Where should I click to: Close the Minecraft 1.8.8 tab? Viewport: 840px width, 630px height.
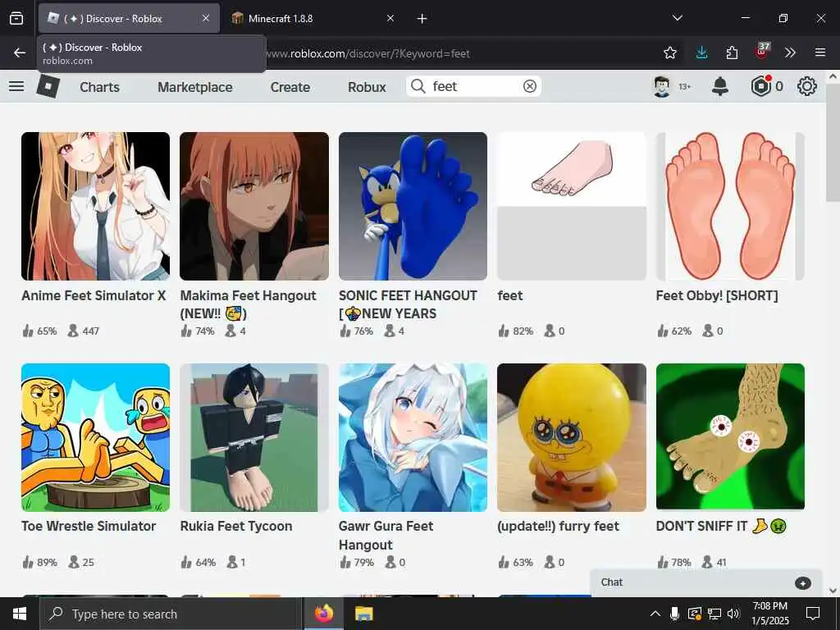(x=390, y=18)
